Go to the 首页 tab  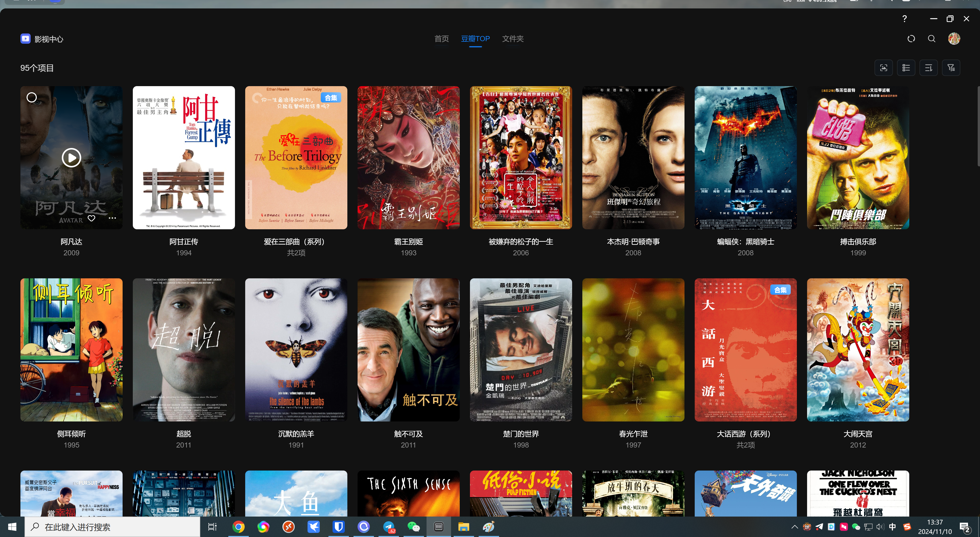tap(442, 39)
